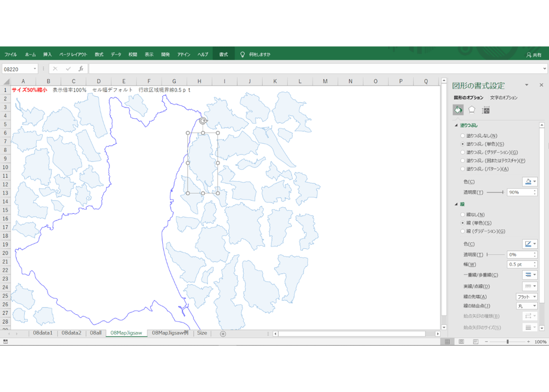This screenshot has width=549, height=392.
Task: Open the Fill & Line icon tab
Action: [458, 110]
